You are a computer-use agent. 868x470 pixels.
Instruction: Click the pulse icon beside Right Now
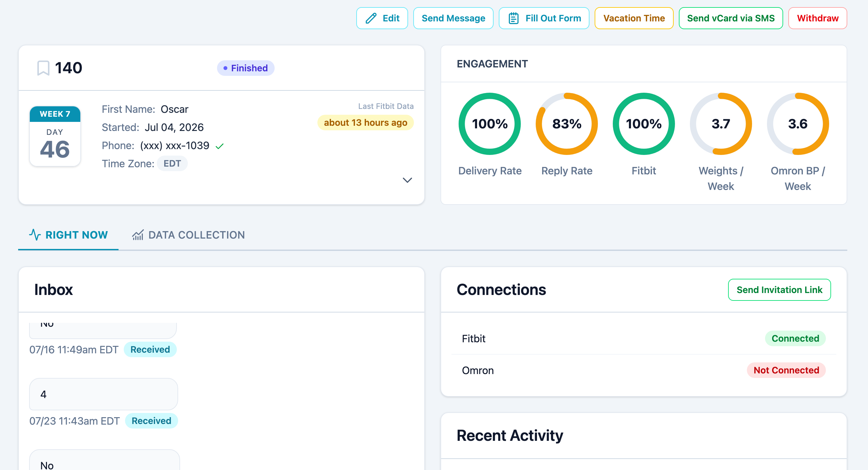[x=35, y=235]
